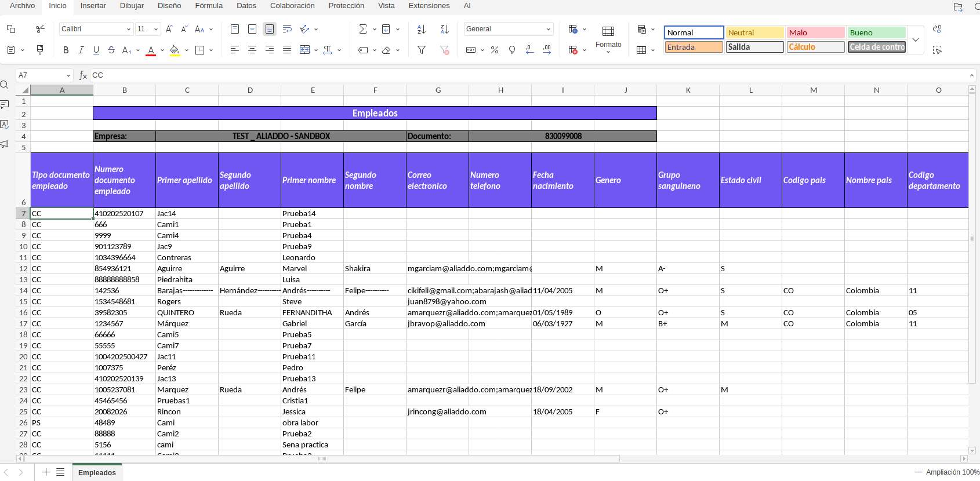Align cell content to the top
980x481 pixels.
click(235, 29)
